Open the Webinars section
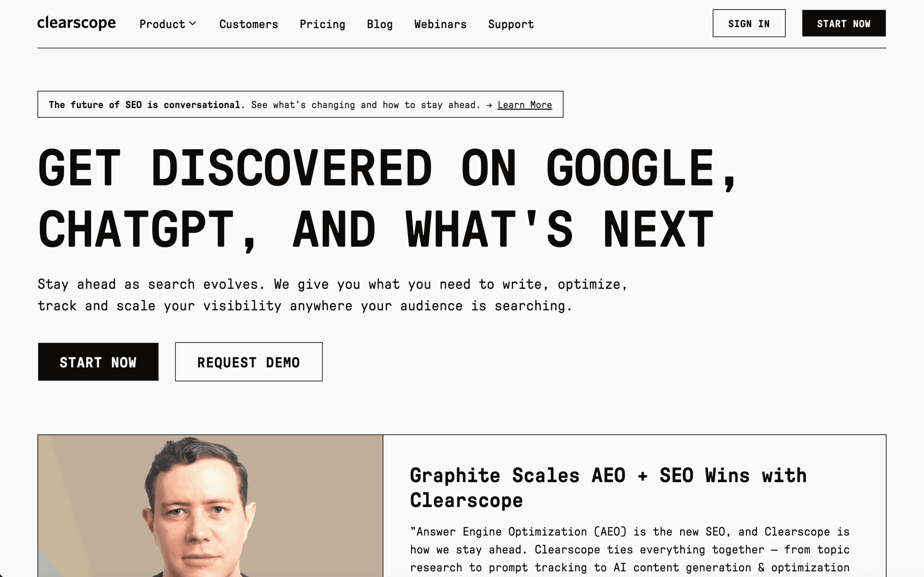 pyautogui.click(x=440, y=24)
